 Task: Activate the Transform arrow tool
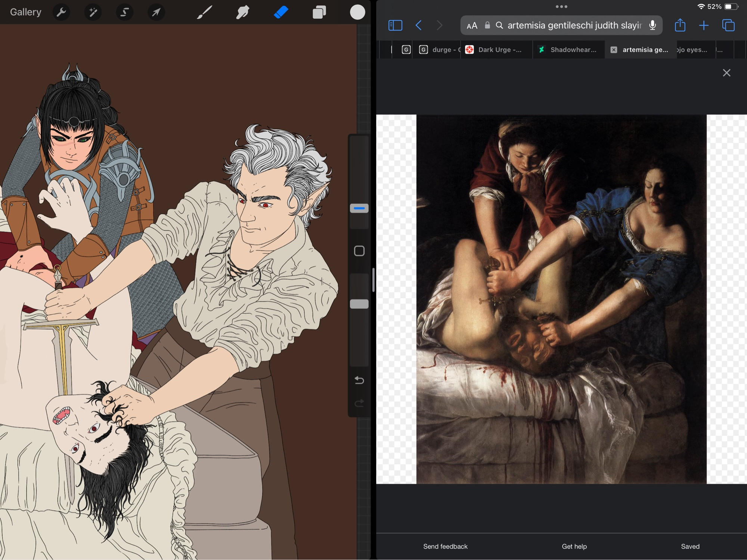click(156, 12)
